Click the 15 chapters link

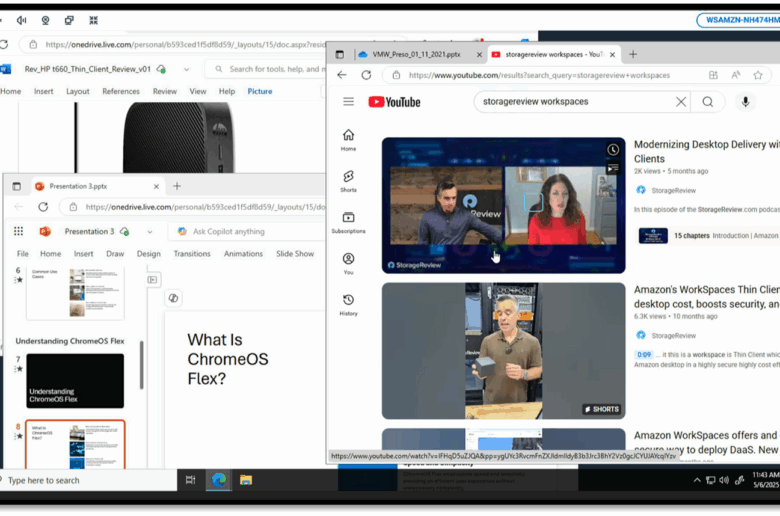click(x=691, y=235)
